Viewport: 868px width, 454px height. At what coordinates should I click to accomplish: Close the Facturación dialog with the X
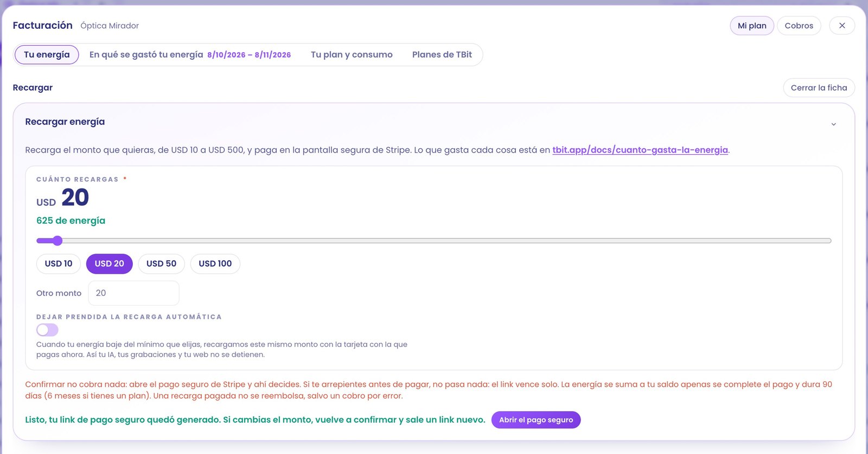point(842,26)
